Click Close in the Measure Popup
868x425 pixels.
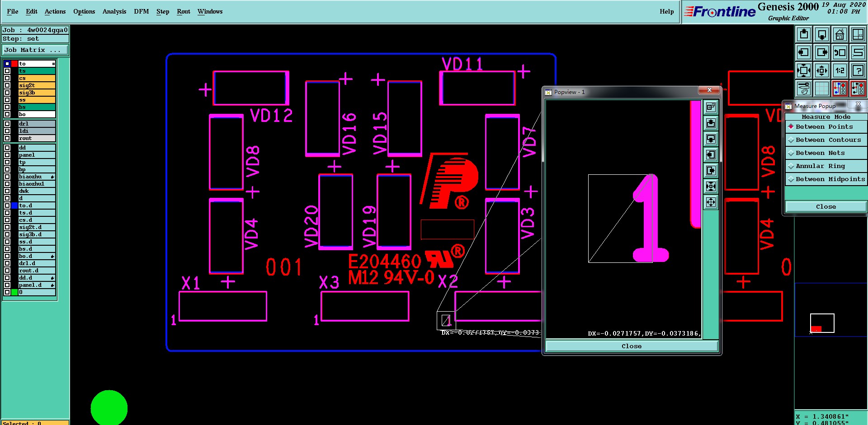(x=826, y=207)
